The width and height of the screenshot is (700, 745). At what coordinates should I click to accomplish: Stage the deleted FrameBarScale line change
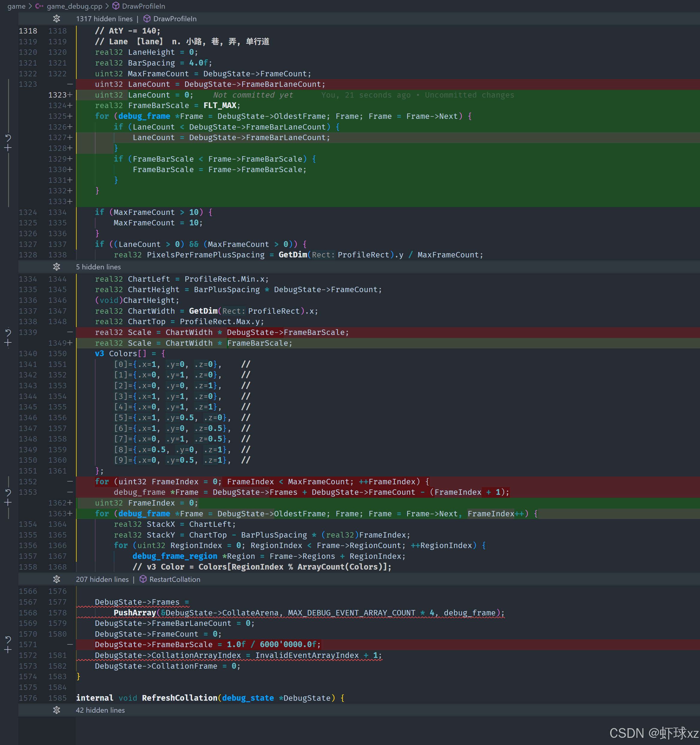8,650
